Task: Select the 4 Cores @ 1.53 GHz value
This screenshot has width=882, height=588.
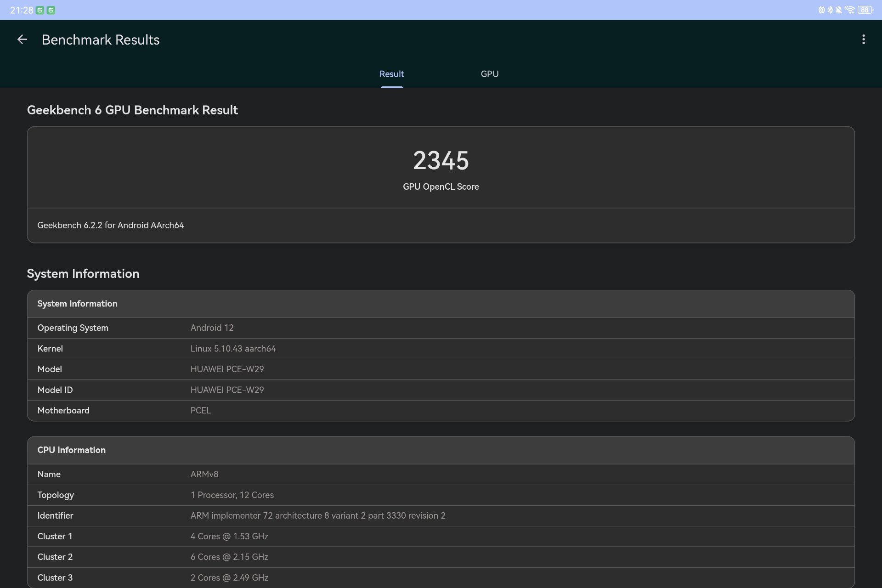Action: pyautogui.click(x=229, y=537)
